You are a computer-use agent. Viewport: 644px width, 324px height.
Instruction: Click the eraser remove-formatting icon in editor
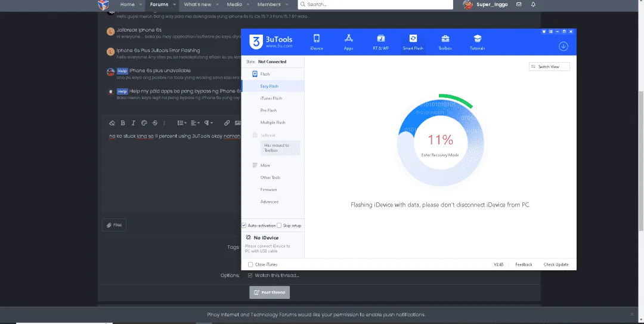point(112,123)
